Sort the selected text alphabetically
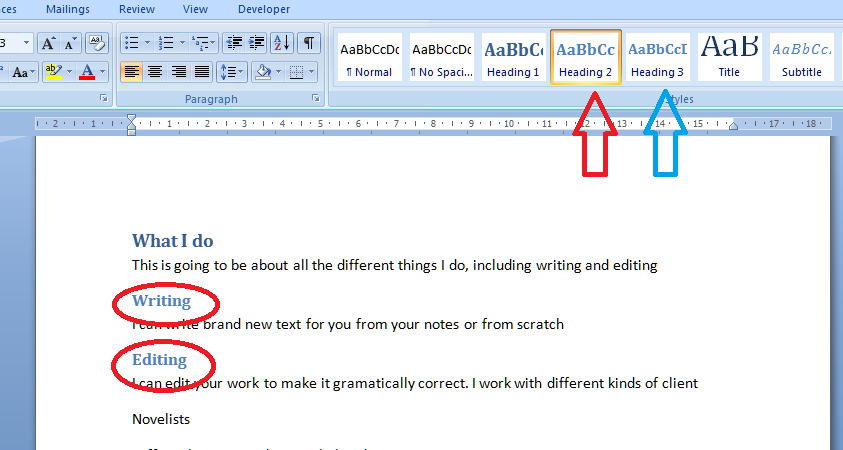Image resolution: width=843 pixels, height=450 pixels. click(281, 43)
